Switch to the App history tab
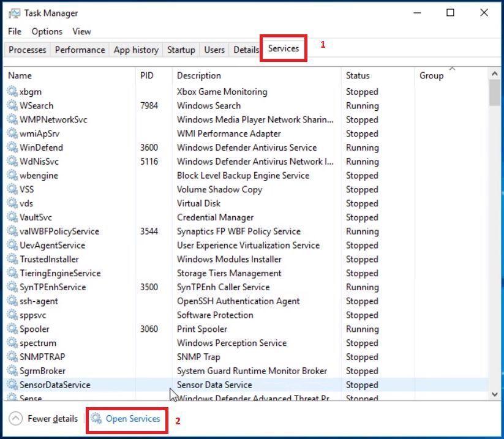This screenshot has width=504, height=439. pos(136,50)
